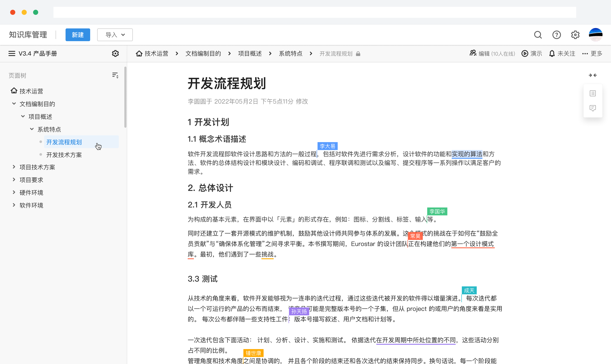
Task: Select 开发技术方案 in the page tree
Action: coord(64,155)
